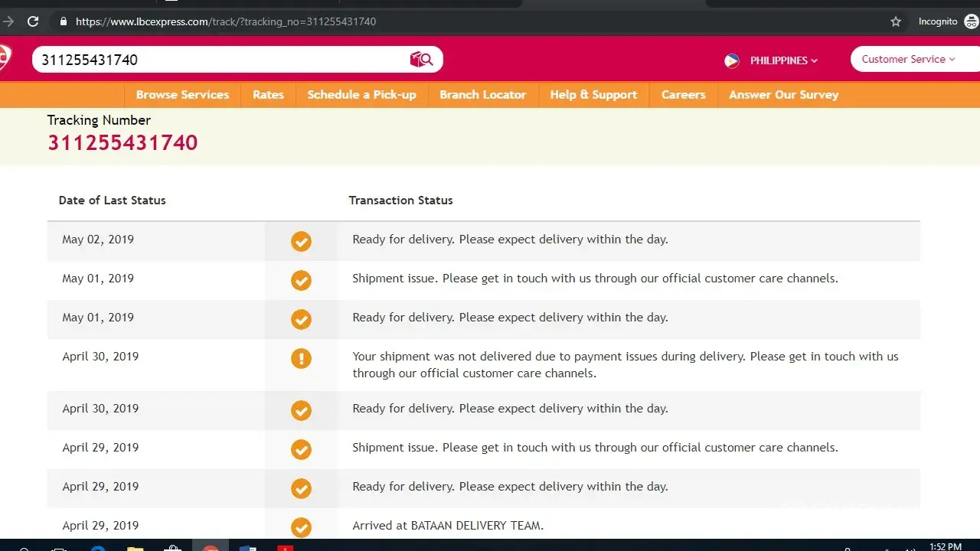980x551 pixels.
Task: Open the Help & Support menu
Action: click(x=593, y=95)
